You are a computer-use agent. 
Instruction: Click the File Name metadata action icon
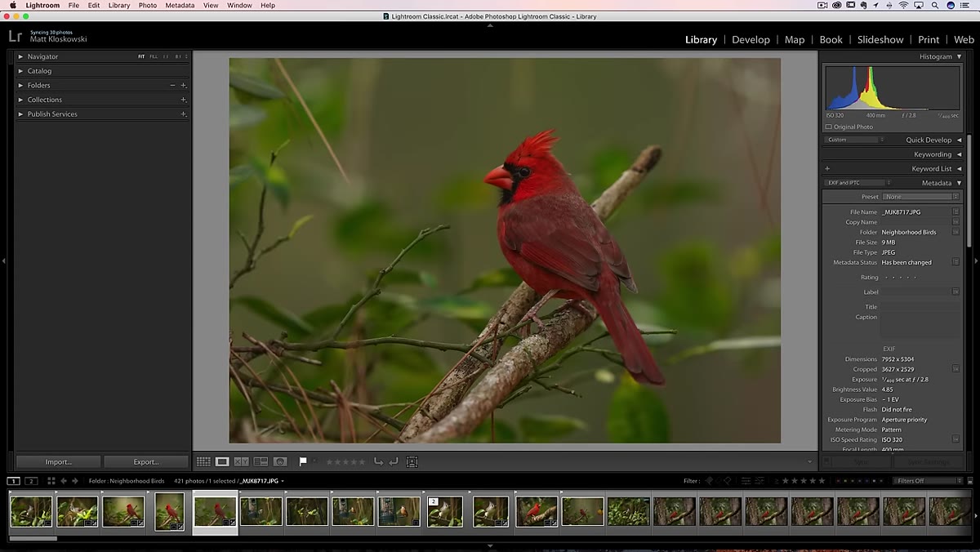point(955,212)
